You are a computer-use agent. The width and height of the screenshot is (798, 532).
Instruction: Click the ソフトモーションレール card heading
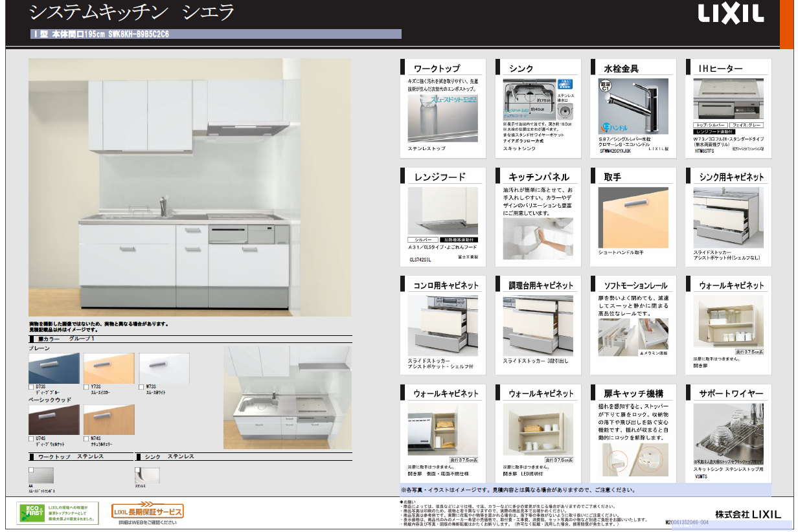(x=636, y=285)
